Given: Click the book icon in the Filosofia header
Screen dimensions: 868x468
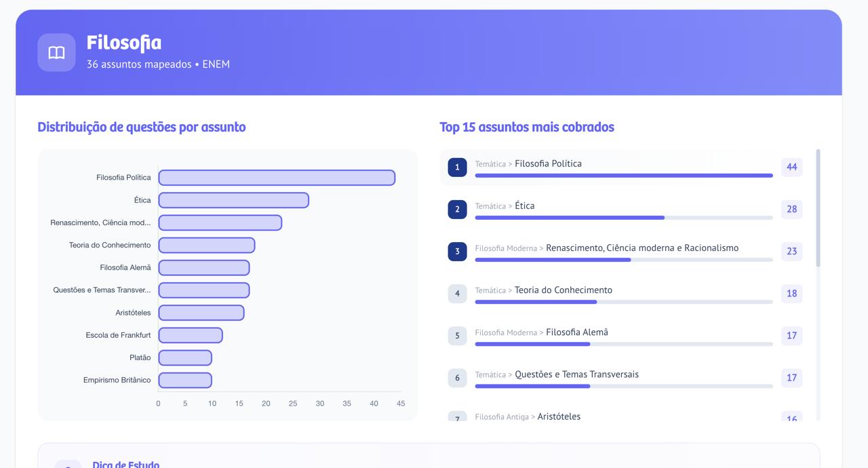Looking at the screenshot, I should 56,52.
